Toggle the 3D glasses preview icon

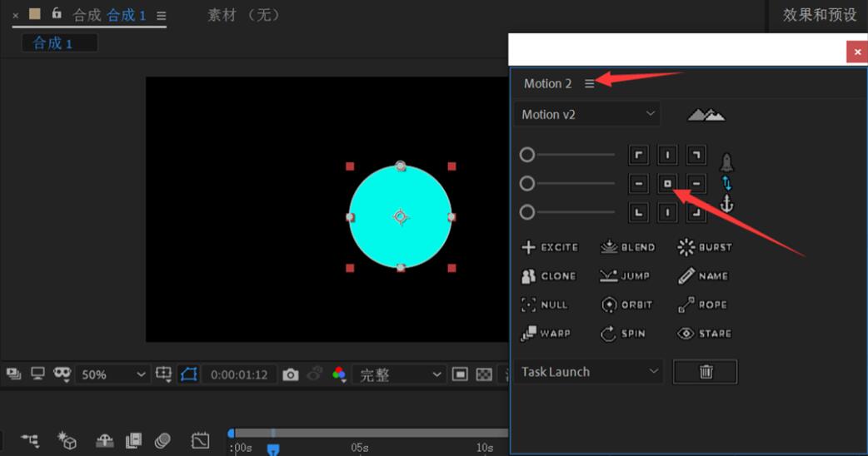pyautogui.click(x=62, y=374)
